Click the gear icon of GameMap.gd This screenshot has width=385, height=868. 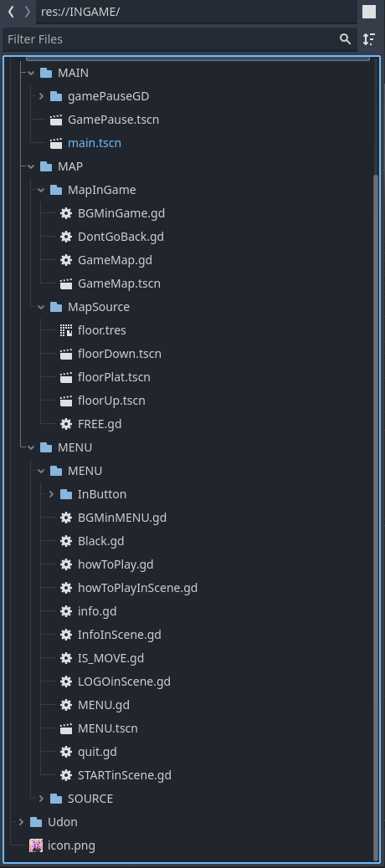click(x=66, y=260)
